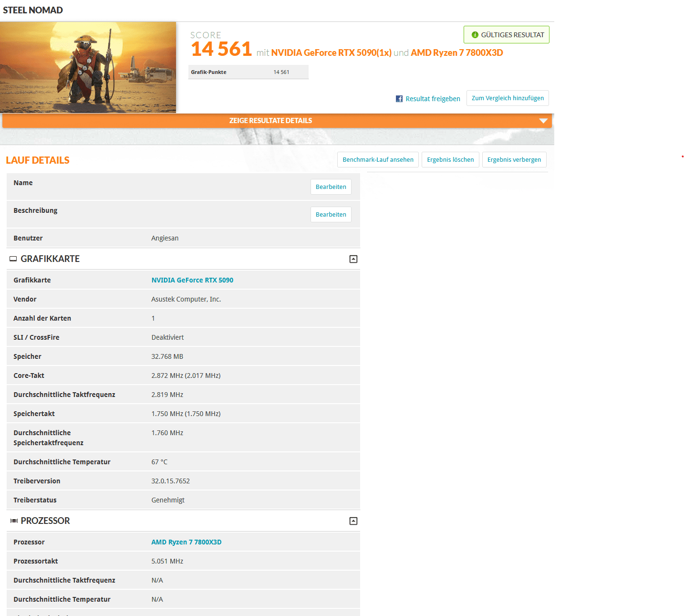
Task: Click Treiberstatus value Genehmigt
Action: click(168, 500)
